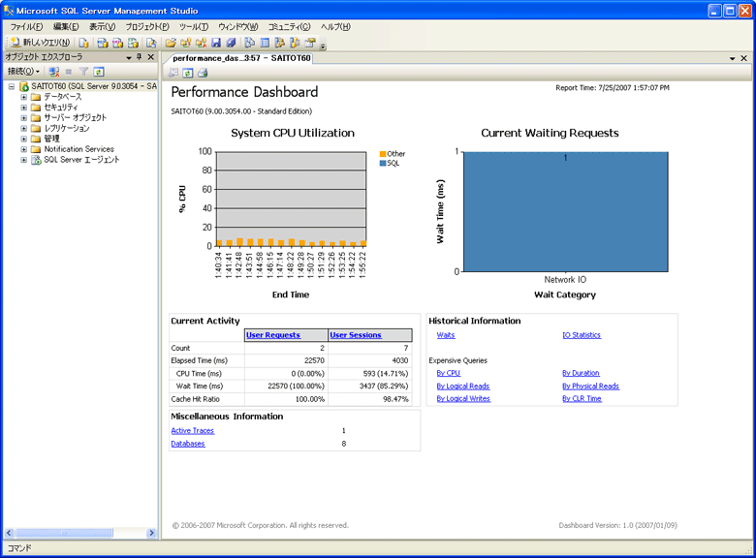
Task: Open a new Analysis Services XMLA Query
Action: tap(133, 43)
